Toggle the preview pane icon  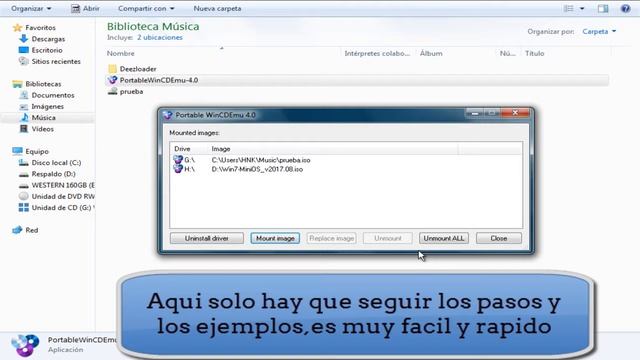(603, 8)
